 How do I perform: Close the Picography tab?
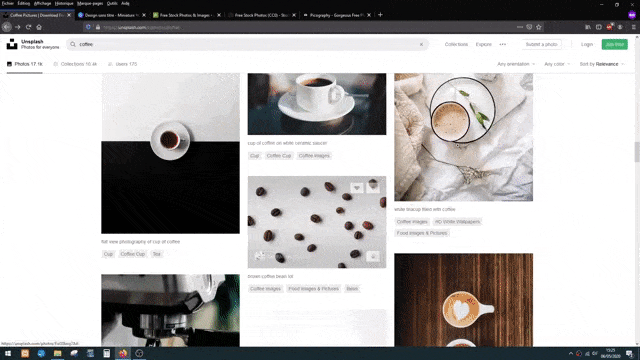(x=369, y=15)
